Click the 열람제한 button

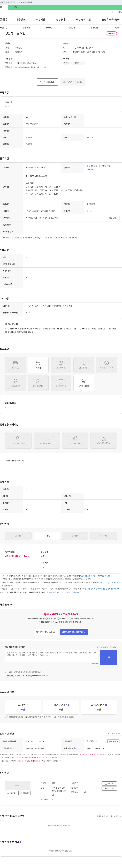tap(25, 793)
